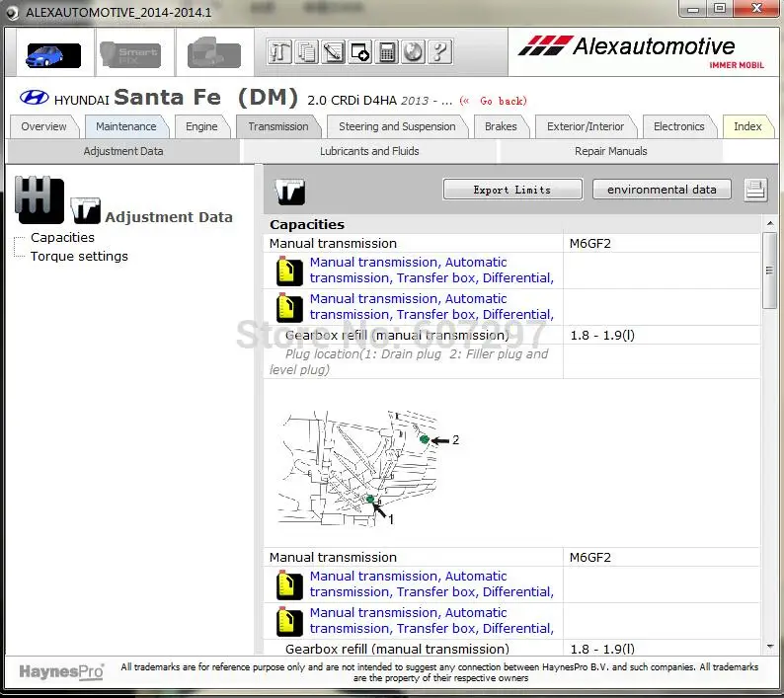The image size is (784, 698).
Task: Click the drain and filler plug location diagram
Action: click(369, 467)
